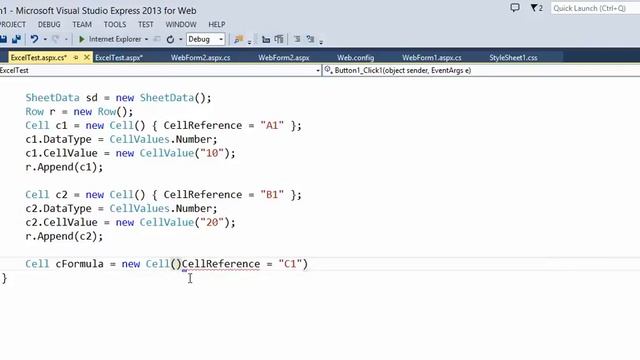Image resolution: width=640 pixels, height=360 pixels.
Task: Click the second text-editor toolbar icon before the indent icons
Action: [x=279, y=39]
